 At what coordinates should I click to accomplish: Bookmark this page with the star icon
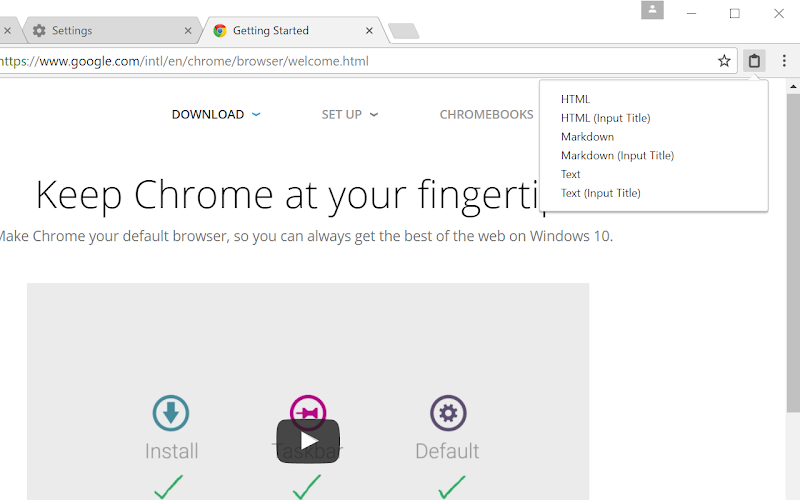point(724,61)
